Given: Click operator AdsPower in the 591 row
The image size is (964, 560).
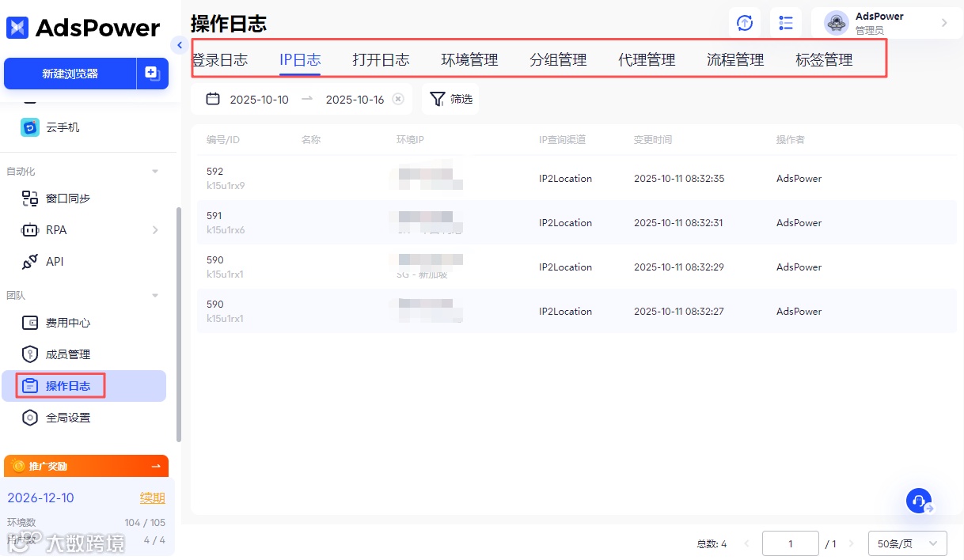Looking at the screenshot, I should pyautogui.click(x=799, y=223).
